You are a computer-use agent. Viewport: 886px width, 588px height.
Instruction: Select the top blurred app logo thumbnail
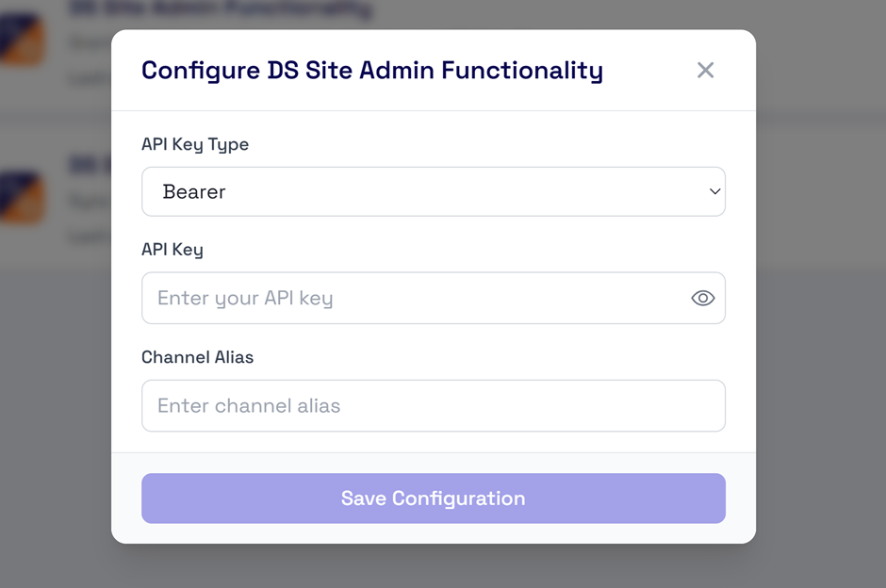pyautogui.click(x=22, y=39)
